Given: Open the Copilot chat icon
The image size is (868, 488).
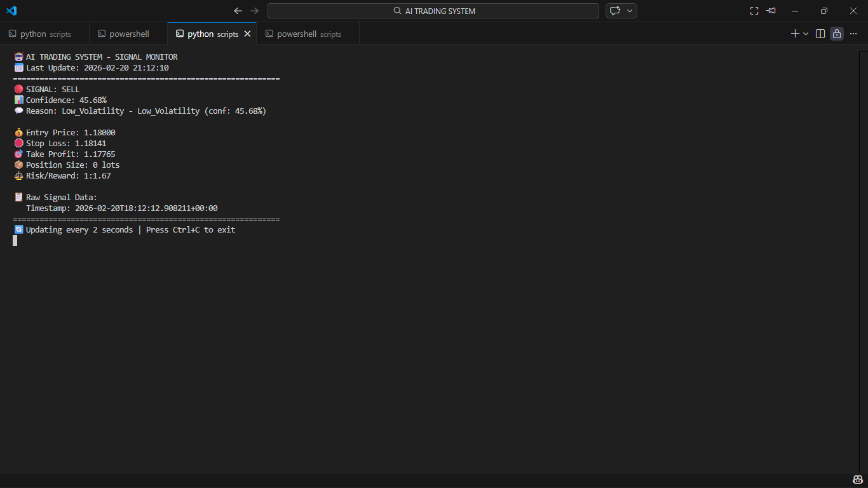Looking at the screenshot, I should pos(614,11).
